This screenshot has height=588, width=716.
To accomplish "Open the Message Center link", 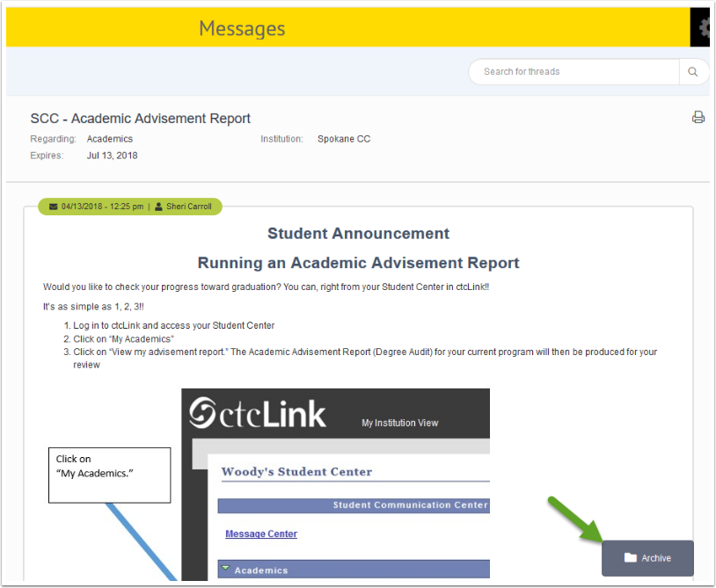I will click(261, 534).
